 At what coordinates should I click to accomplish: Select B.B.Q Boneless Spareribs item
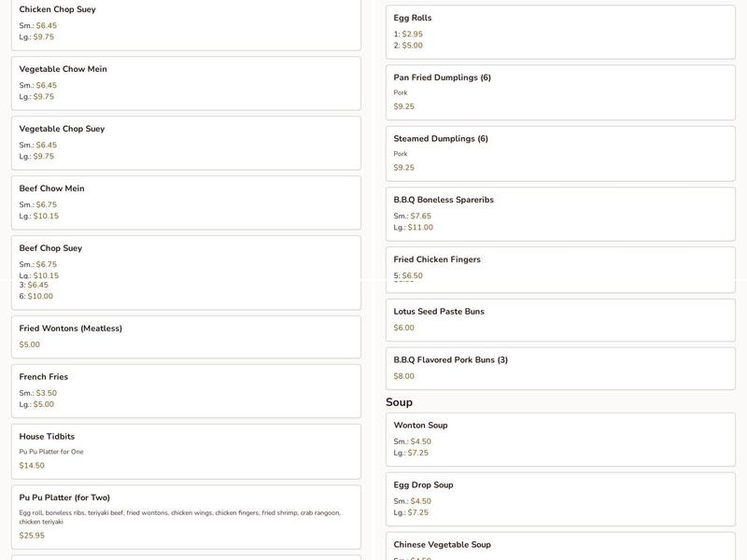click(x=560, y=214)
